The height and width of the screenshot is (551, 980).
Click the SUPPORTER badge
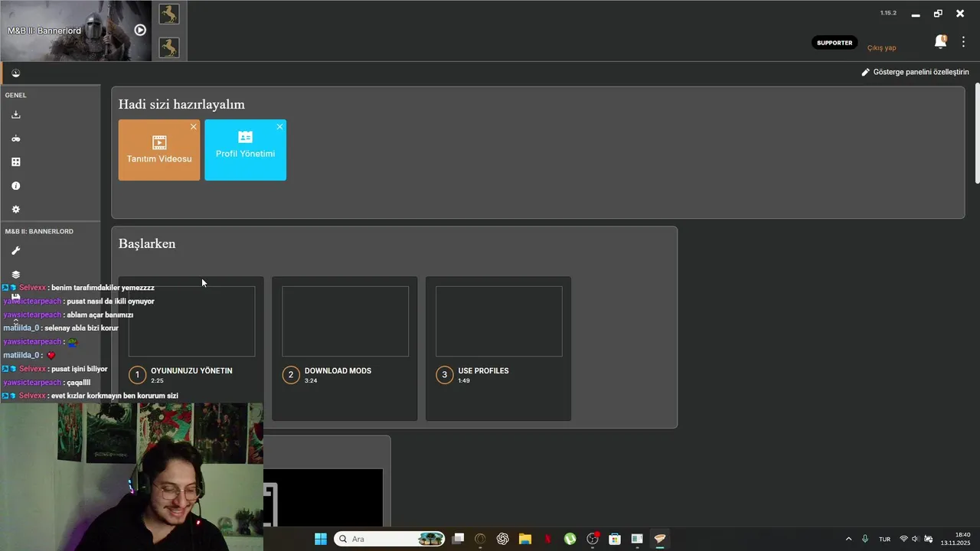[835, 43]
